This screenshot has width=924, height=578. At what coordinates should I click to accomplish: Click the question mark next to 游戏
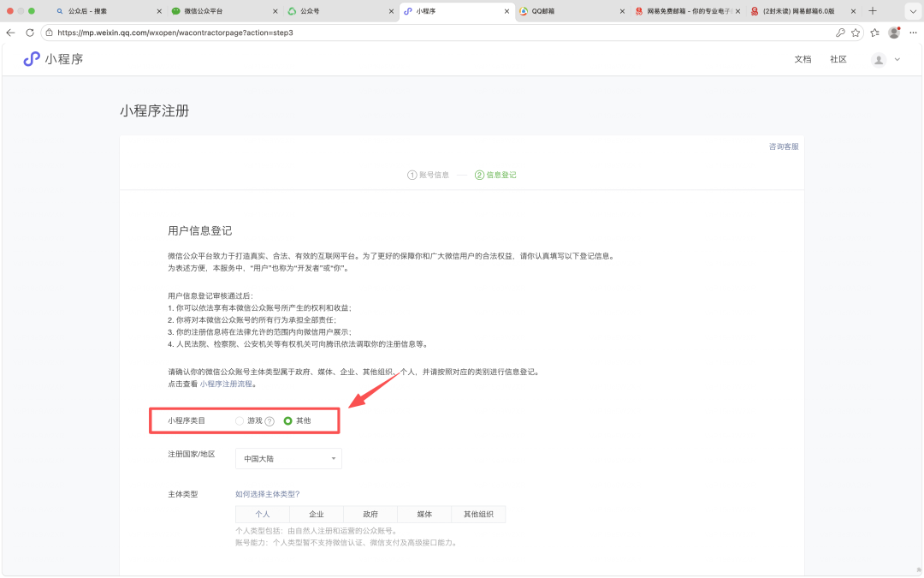[x=269, y=421]
